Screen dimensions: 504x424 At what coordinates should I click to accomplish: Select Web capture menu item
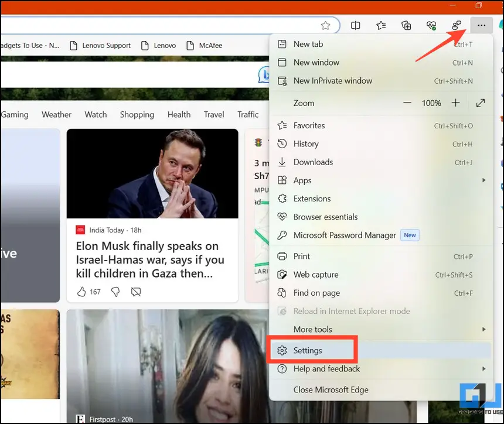pyautogui.click(x=381, y=275)
